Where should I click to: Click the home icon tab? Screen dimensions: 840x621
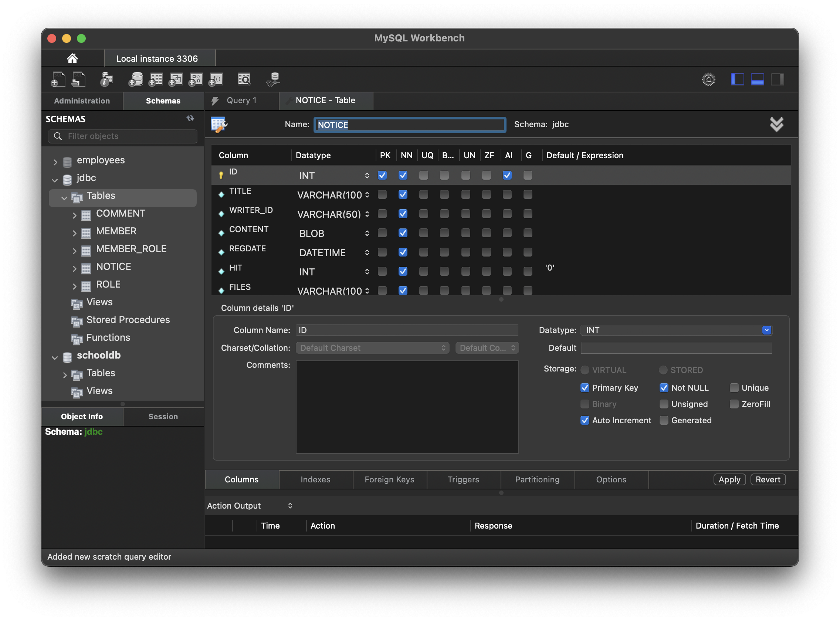click(x=72, y=58)
